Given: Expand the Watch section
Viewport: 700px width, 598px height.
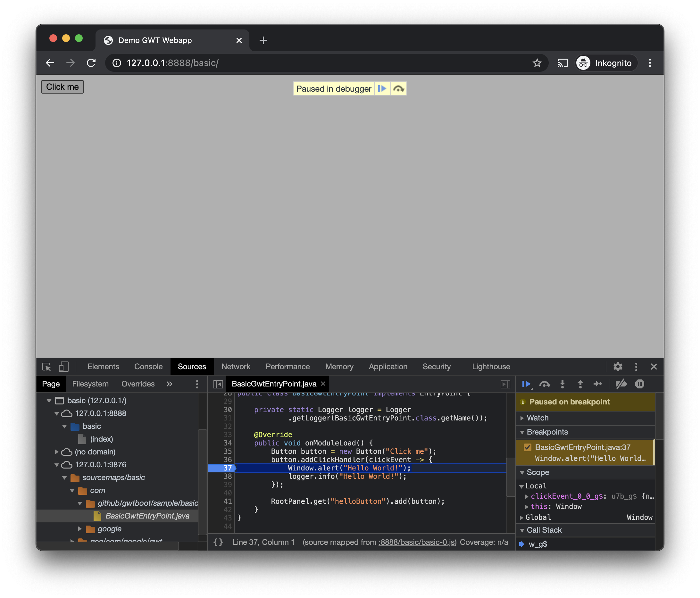Looking at the screenshot, I should click(x=537, y=418).
